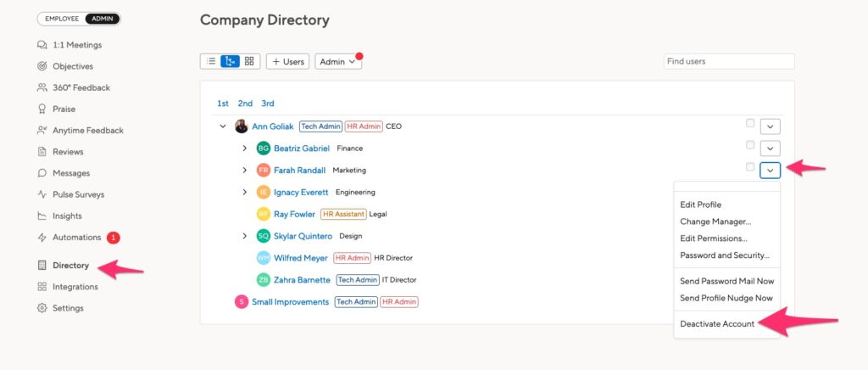Click the Pulse Surveys wave icon
868x370 pixels.
(42, 194)
